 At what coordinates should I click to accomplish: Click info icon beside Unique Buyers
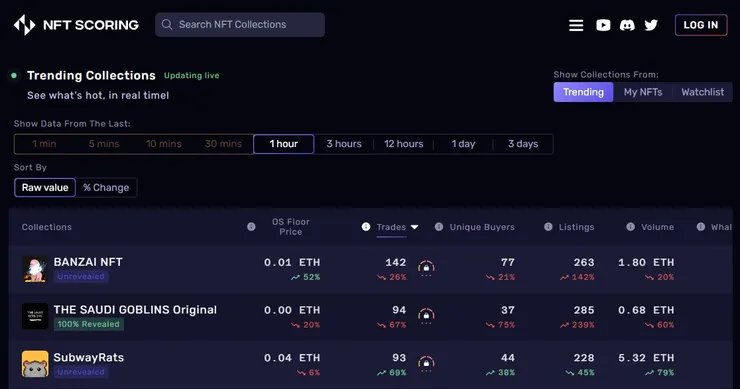(439, 227)
